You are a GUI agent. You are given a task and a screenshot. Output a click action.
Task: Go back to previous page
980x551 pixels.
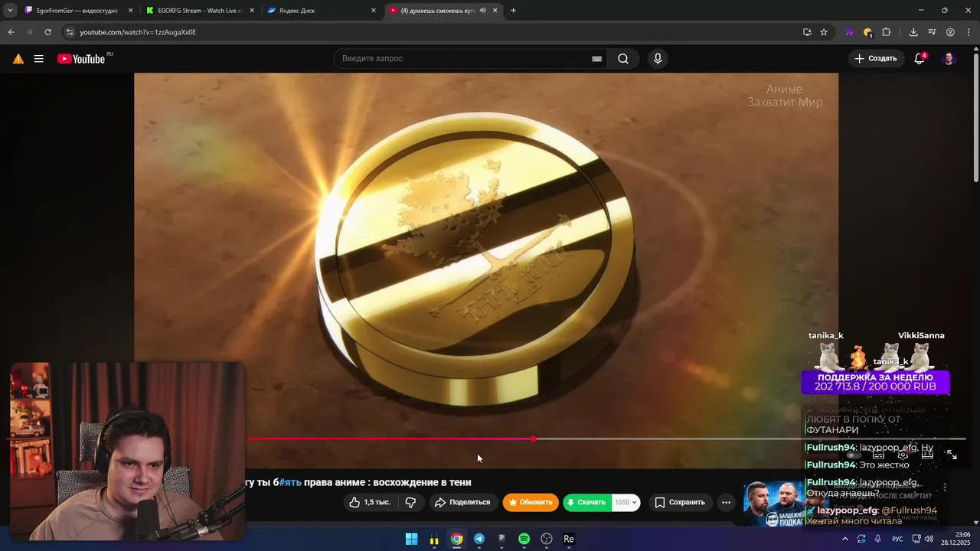click(11, 32)
